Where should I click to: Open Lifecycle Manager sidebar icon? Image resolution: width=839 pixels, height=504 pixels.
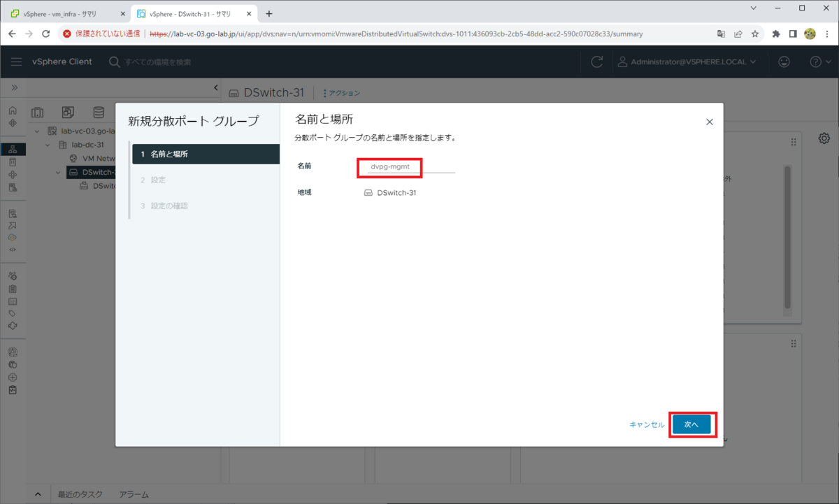13,326
